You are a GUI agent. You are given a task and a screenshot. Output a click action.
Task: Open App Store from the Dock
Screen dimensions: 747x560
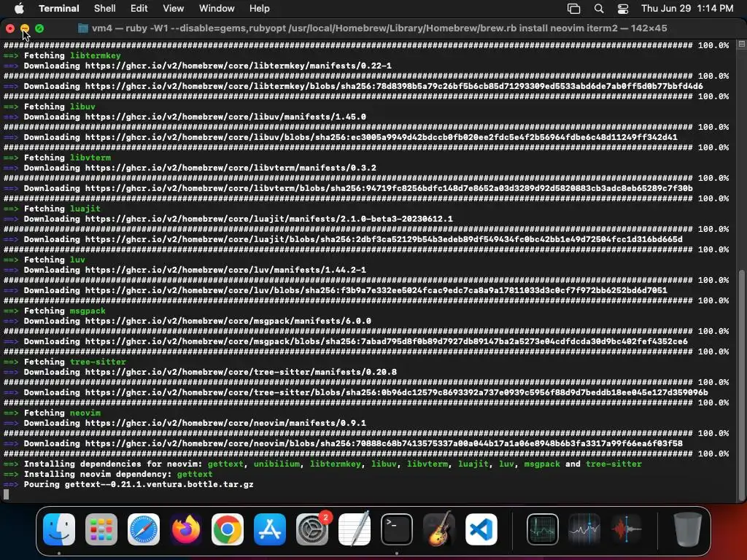pyautogui.click(x=270, y=529)
